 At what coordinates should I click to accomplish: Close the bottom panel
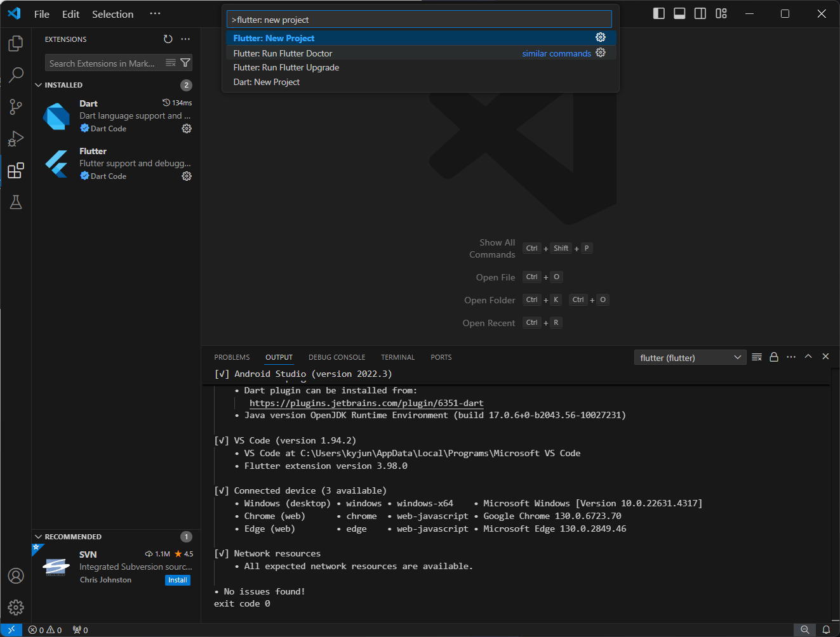(x=825, y=357)
